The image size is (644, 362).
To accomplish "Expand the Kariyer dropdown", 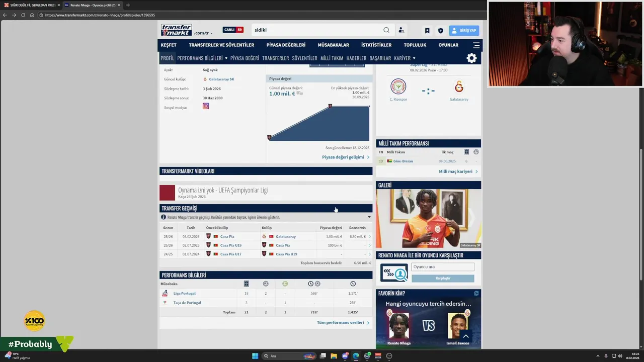I will point(414,58).
